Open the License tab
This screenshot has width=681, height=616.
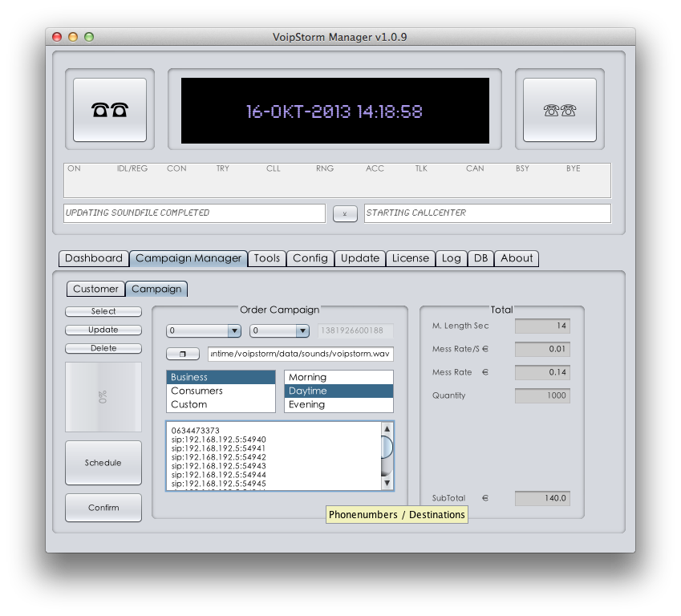pyautogui.click(x=410, y=258)
